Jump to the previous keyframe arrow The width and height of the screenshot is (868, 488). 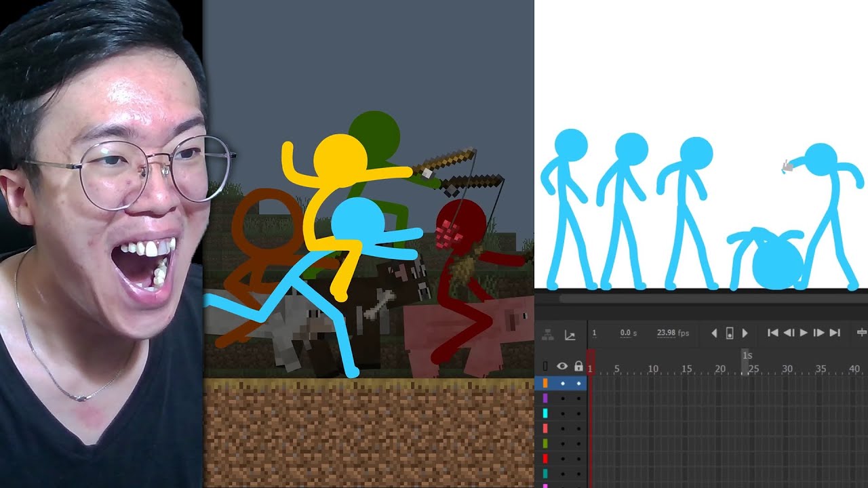click(x=714, y=333)
